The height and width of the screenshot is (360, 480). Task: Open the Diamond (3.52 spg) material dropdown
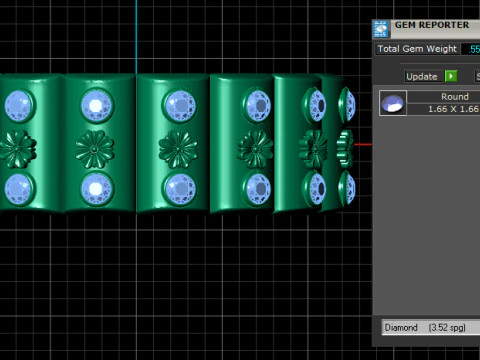(x=431, y=327)
